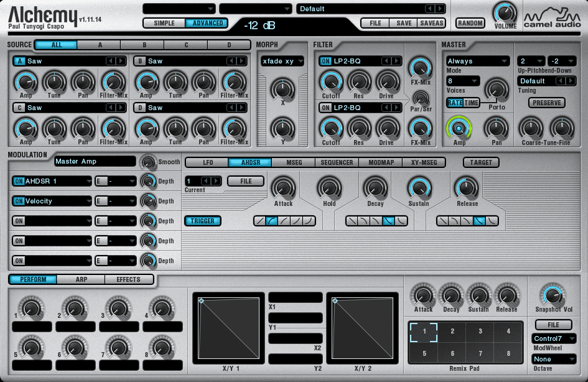The height and width of the screenshot is (382, 588).
Task: Click the highlighted Attack curve shape button
Action: click(x=272, y=221)
